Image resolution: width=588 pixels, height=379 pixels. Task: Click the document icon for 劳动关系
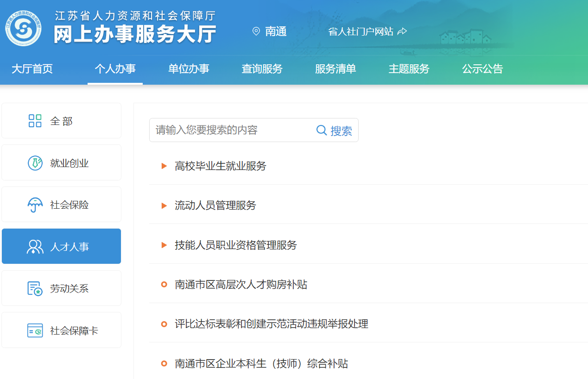[x=35, y=289]
